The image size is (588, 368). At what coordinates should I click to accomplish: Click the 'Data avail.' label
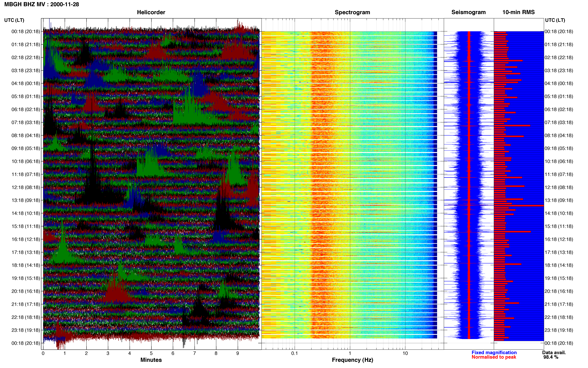click(x=554, y=352)
